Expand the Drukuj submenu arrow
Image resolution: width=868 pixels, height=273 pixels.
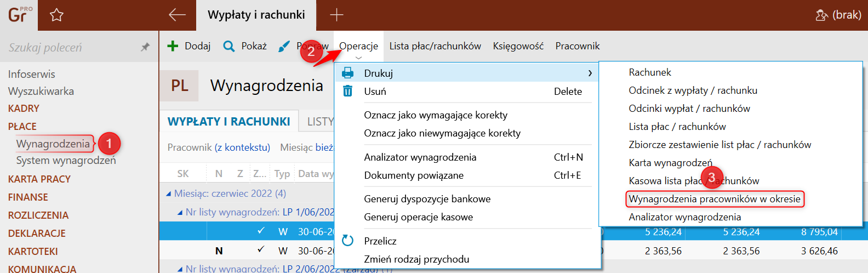click(x=590, y=73)
